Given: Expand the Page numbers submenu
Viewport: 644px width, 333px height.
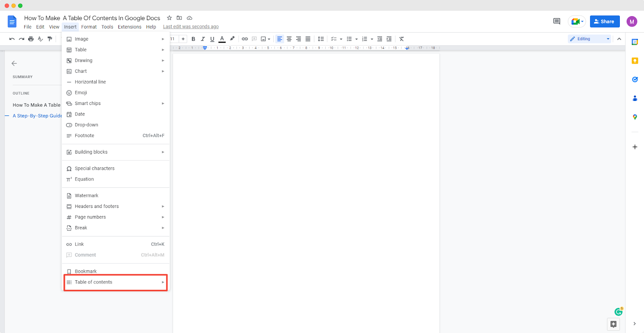Looking at the screenshot, I should 116,217.
